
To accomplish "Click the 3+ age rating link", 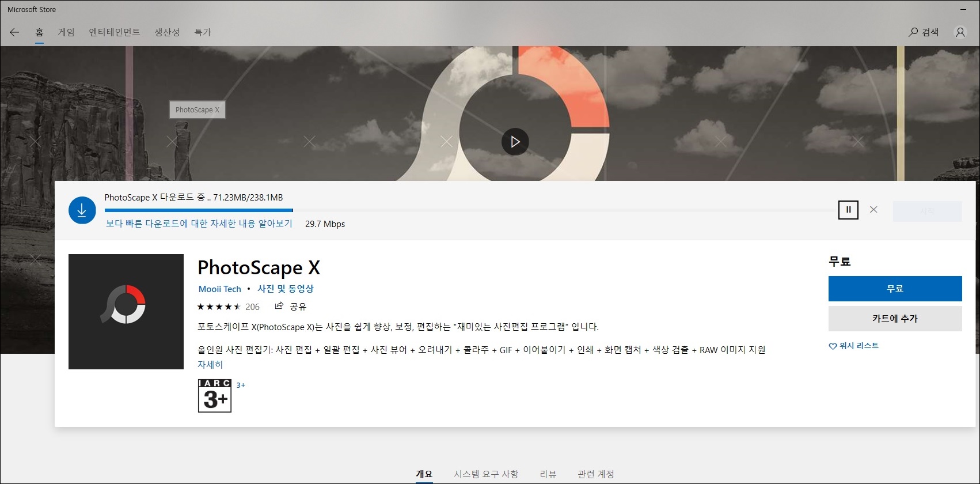I will coord(241,385).
